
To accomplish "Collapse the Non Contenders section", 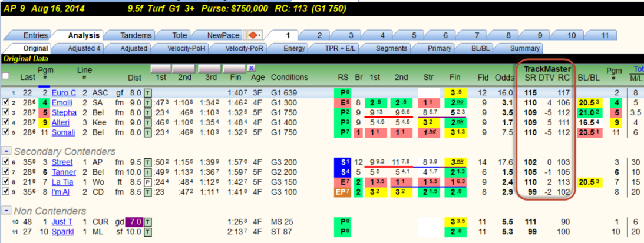I will click(x=6, y=211).
